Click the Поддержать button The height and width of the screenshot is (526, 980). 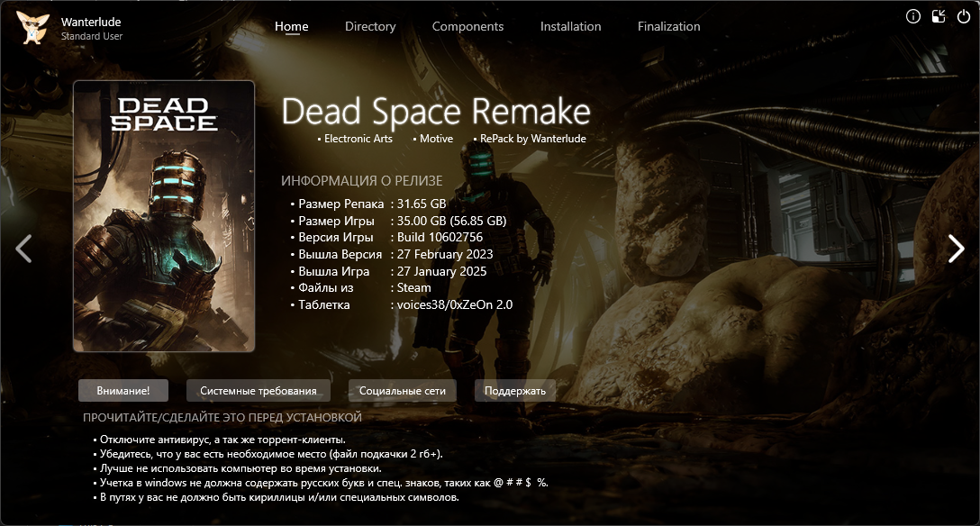pyautogui.click(x=515, y=391)
